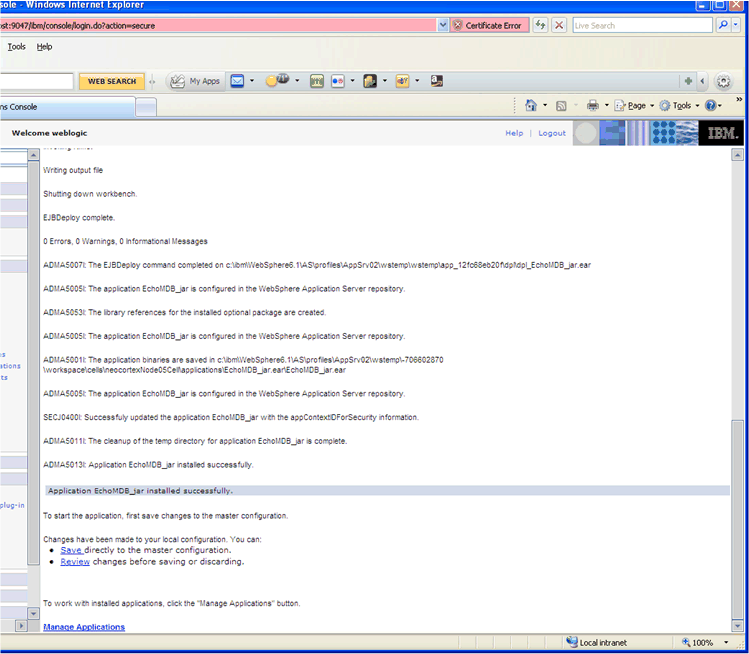Click the WEB SEARCH button
749x654 pixels.
pyautogui.click(x=112, y=81)
